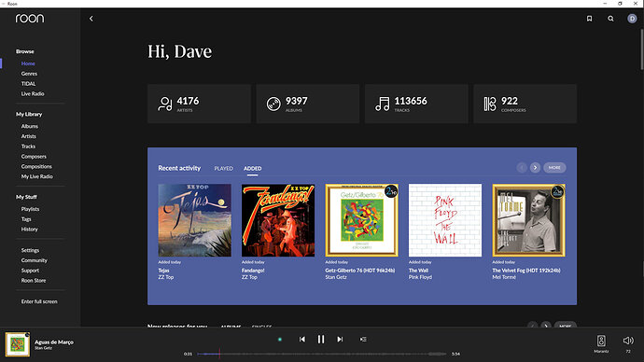Open the Tracks count tile
This screenshot has height=362, width=644.
[416, 104]
